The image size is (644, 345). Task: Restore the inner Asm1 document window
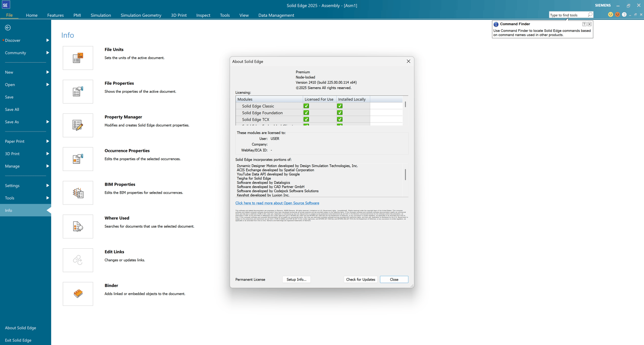pyautogui.click(x=635, y=15)
